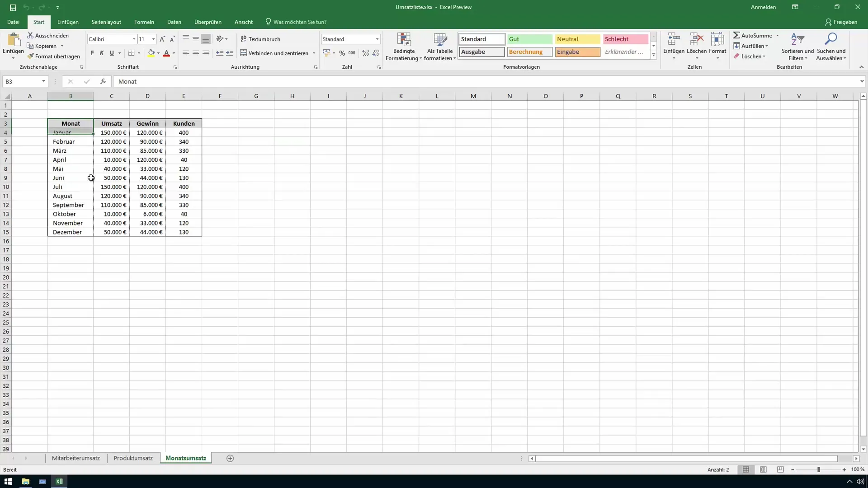
Task: Open the Mitarbeiterumsatz sheet tab
Action: (x=76, y=458)
